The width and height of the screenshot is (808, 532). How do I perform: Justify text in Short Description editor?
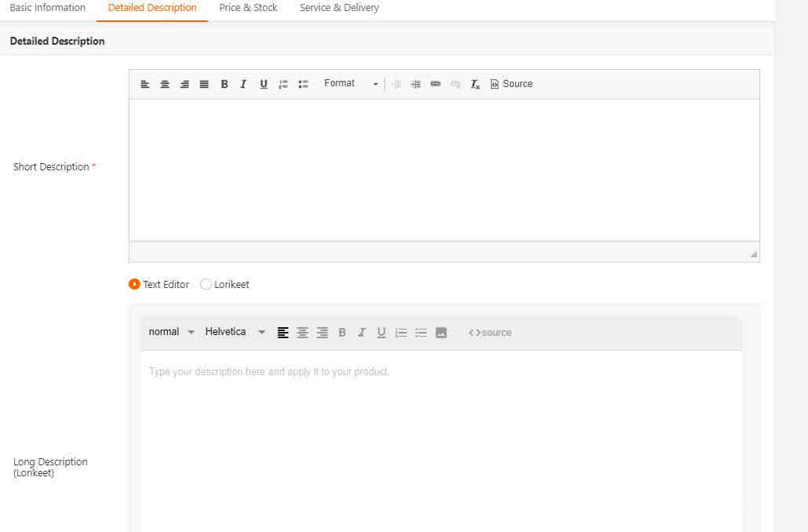point(204,84)
